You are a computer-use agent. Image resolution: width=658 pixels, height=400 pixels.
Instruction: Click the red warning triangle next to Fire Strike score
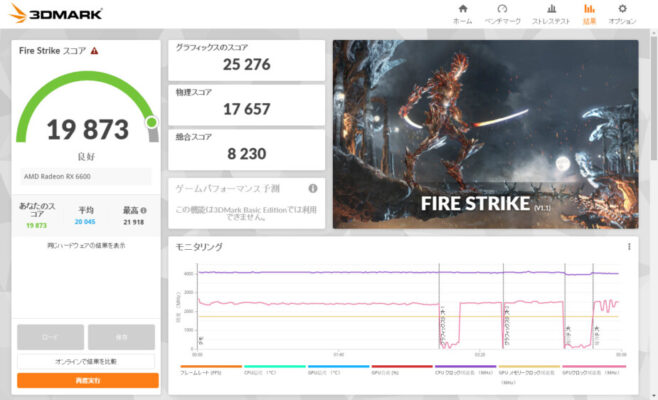[94, 51]
